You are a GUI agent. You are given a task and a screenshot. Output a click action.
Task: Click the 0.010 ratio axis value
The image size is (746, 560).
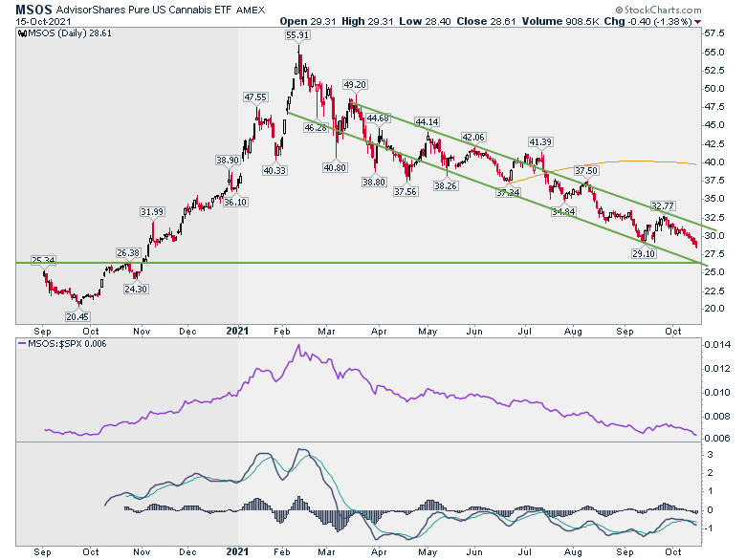pyautogui.click(x=717, y=393)
